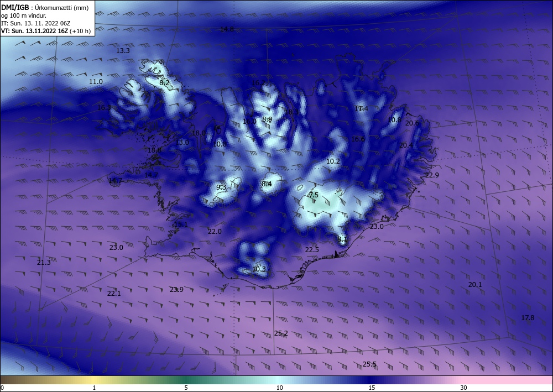
Task: Click the 16.0 value on the map
Action: (249, 122)
